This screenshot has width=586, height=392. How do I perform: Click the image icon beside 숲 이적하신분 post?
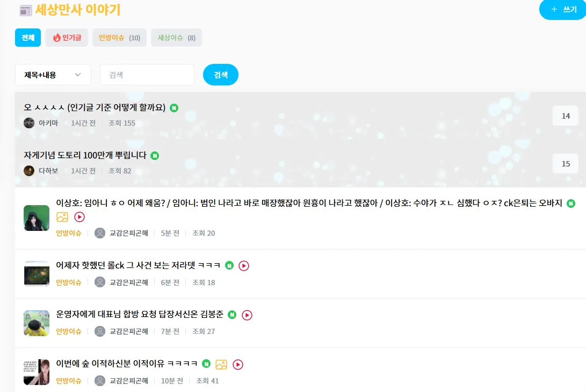tap(221, 365)
